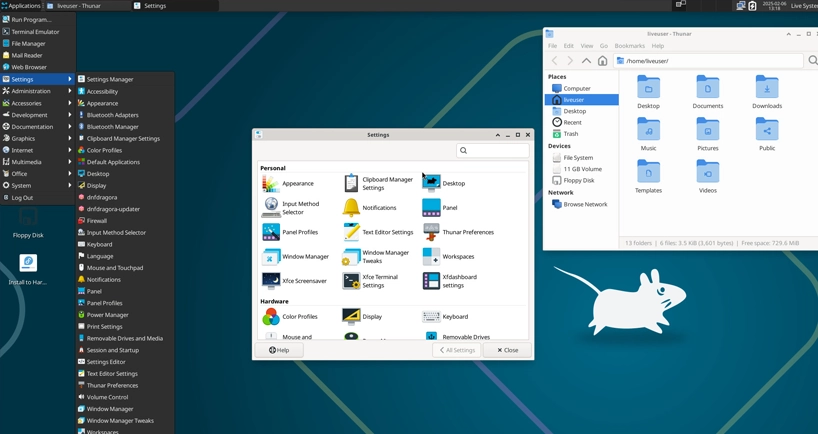Open Window Manager Tweaks in Settings
Screen dimensions: 818x434
tap(351, 257)
